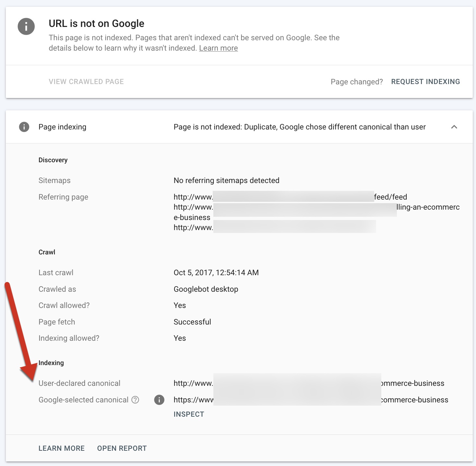The height and width of the screenshot is (466, 476).
Task: Click the Page indexing row title
Action: click(x=62, y=127)
